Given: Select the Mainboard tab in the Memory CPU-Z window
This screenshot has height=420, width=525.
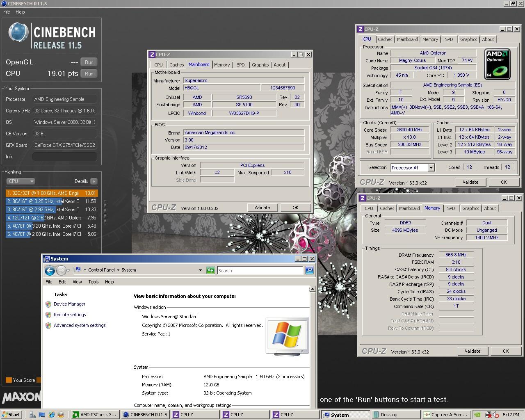Looking at the screenshot, I should tap(409, 208).
